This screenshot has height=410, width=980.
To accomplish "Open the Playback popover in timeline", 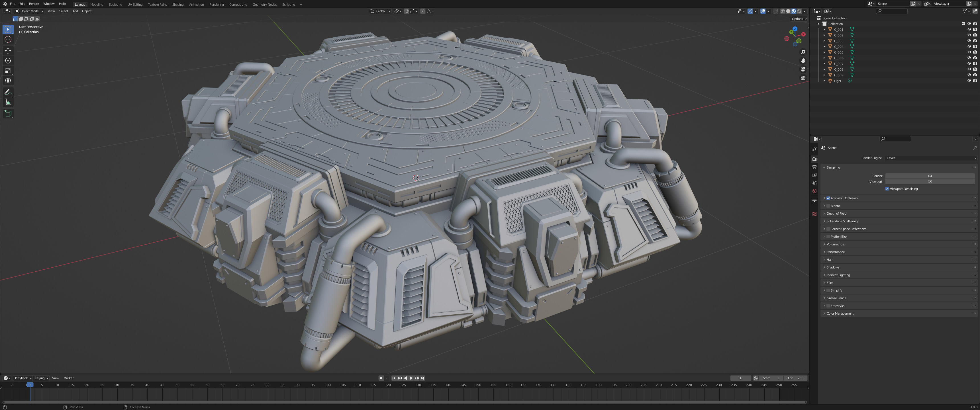I will tap(23, 378).
